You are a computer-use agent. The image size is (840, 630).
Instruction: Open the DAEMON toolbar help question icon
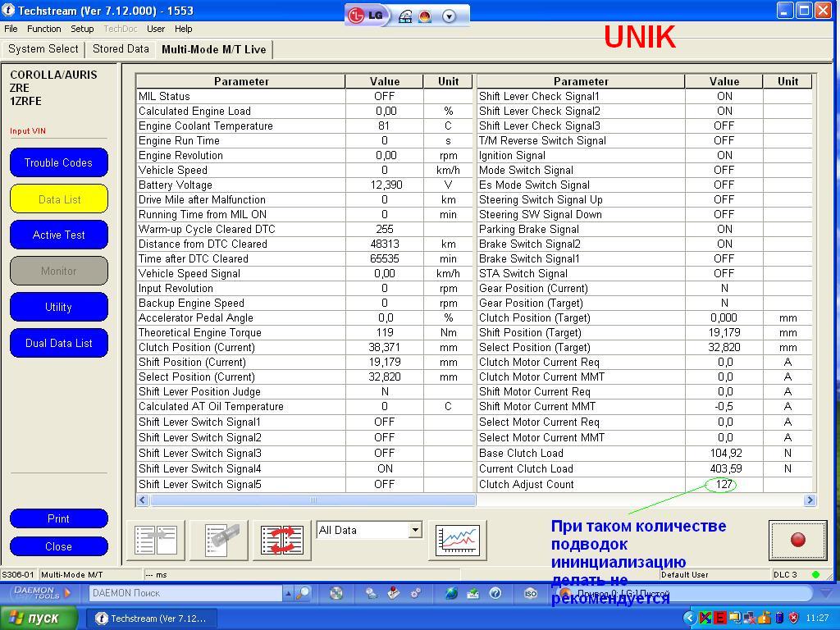click(495, 593)
